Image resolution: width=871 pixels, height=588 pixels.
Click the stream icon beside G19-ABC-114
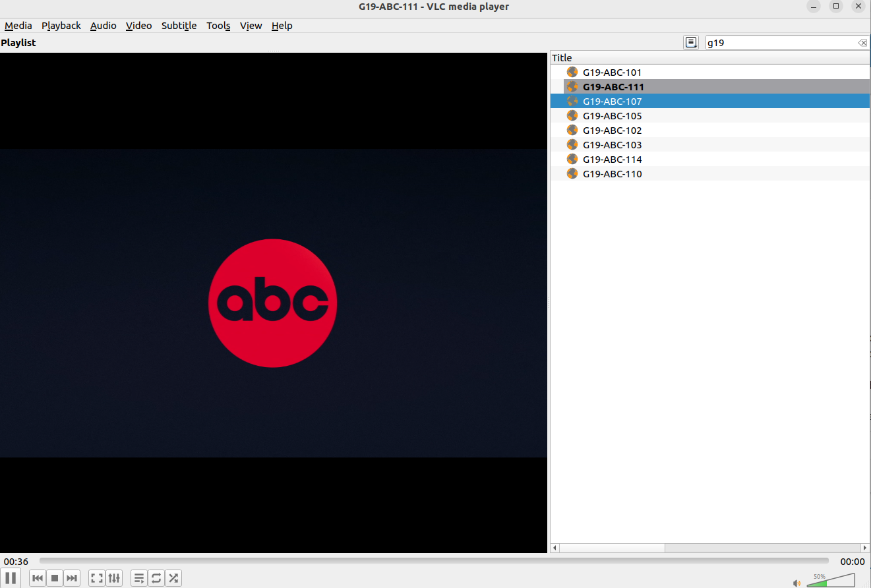pyautogui.click(x=572, y=160)
